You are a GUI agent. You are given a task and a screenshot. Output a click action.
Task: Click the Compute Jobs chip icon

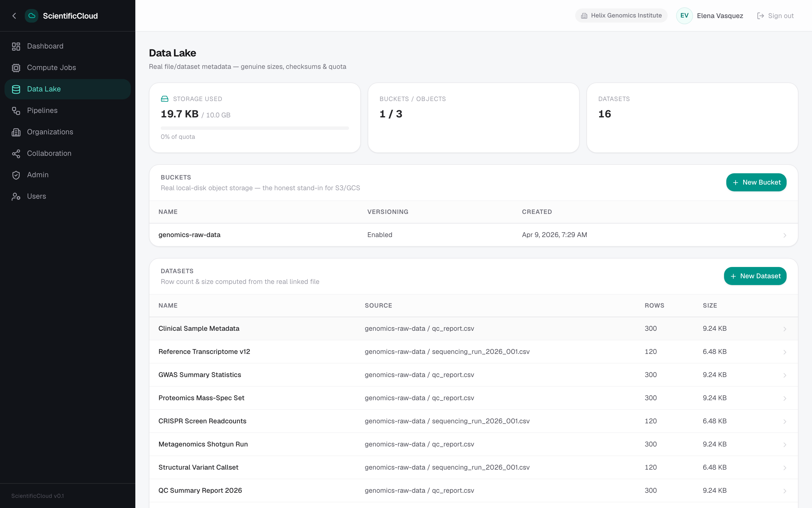[16, 68]
